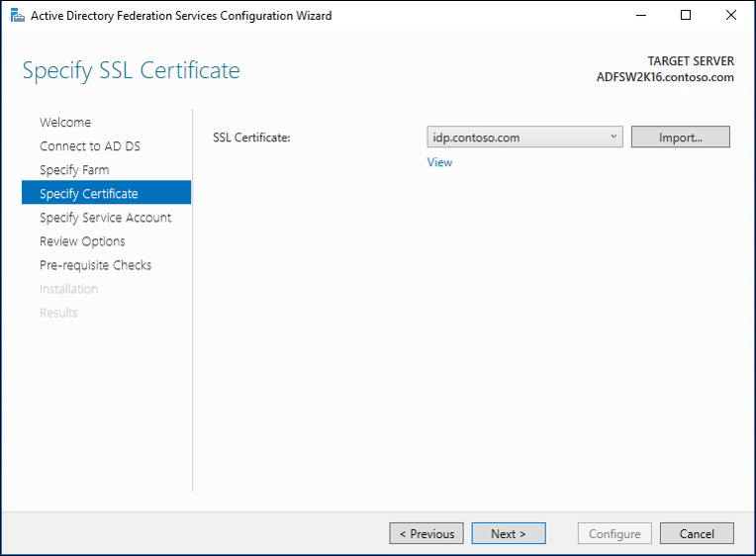
Task: Minimize the wizard window
Action: tap(641, 16)
